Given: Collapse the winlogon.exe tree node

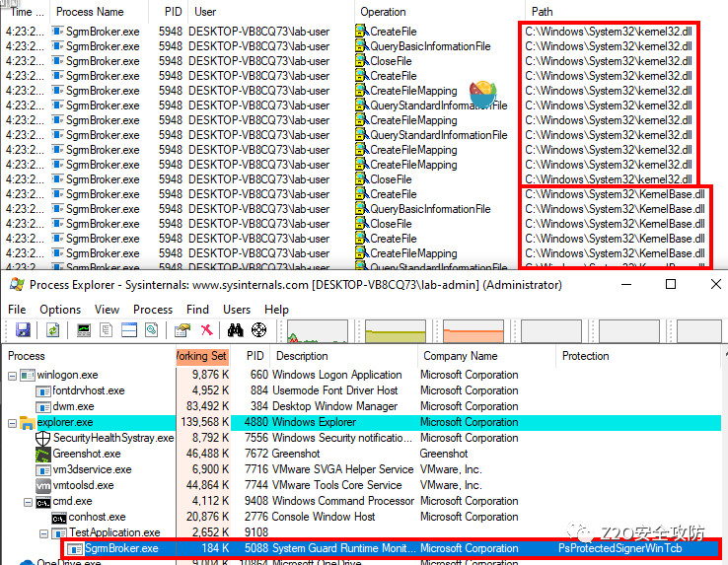Looking at the screenshot, I should [x=13, y=376].
